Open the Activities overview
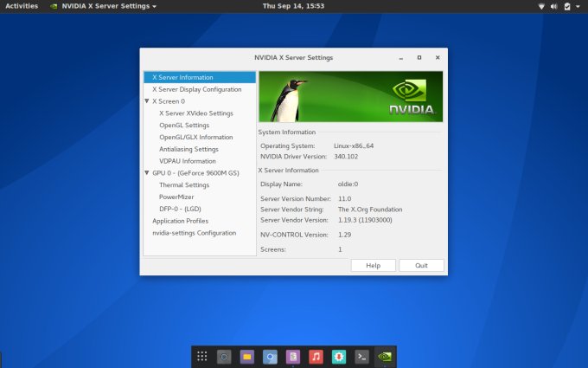 pyautogui.click(x=22, y=6)
